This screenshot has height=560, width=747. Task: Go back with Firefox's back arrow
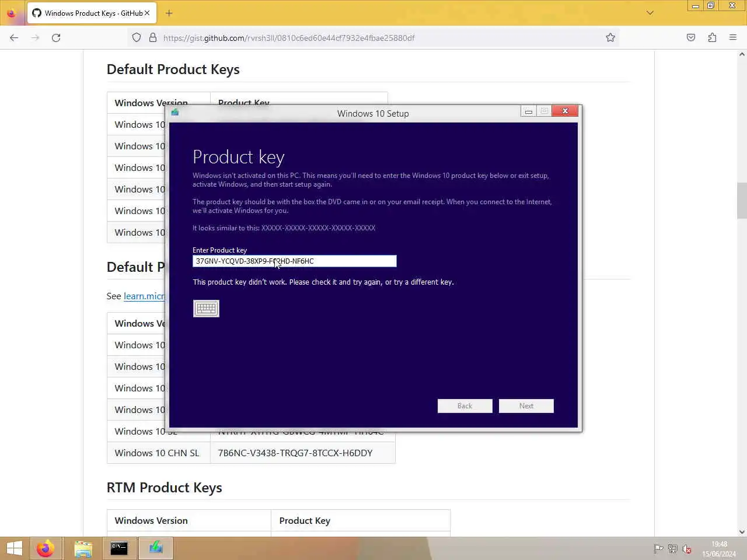click(14, 38)
